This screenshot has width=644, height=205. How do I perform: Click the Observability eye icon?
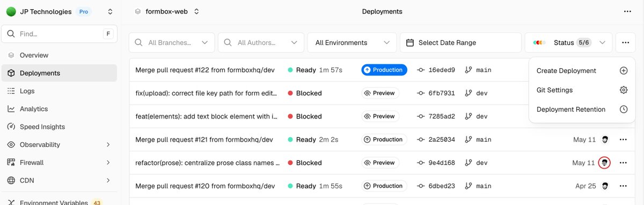coord(11,144)
